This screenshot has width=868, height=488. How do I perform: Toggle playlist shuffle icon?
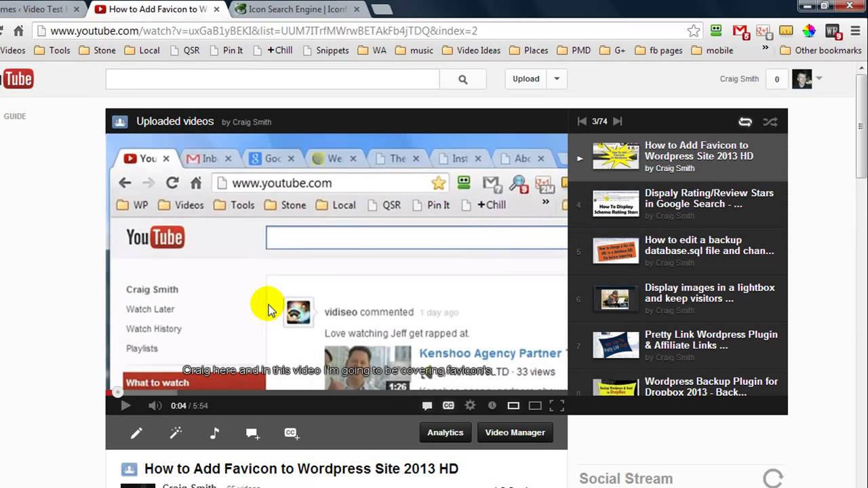click(770, 122)
